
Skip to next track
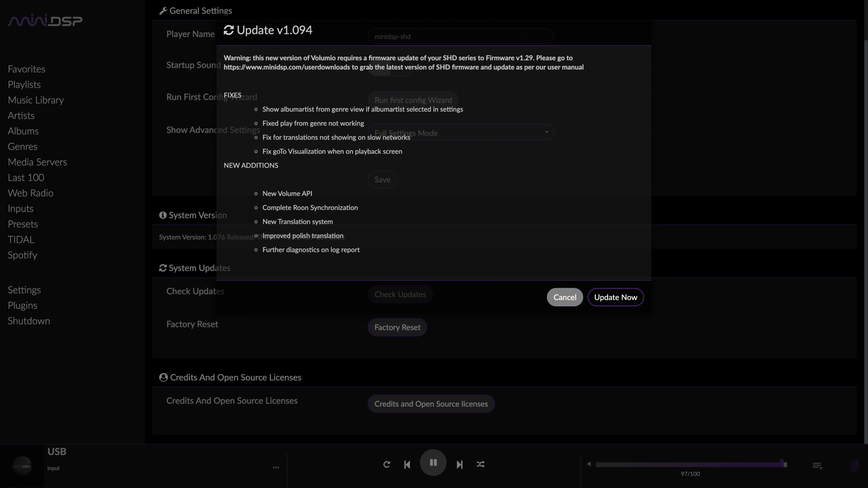pos(459,464)
